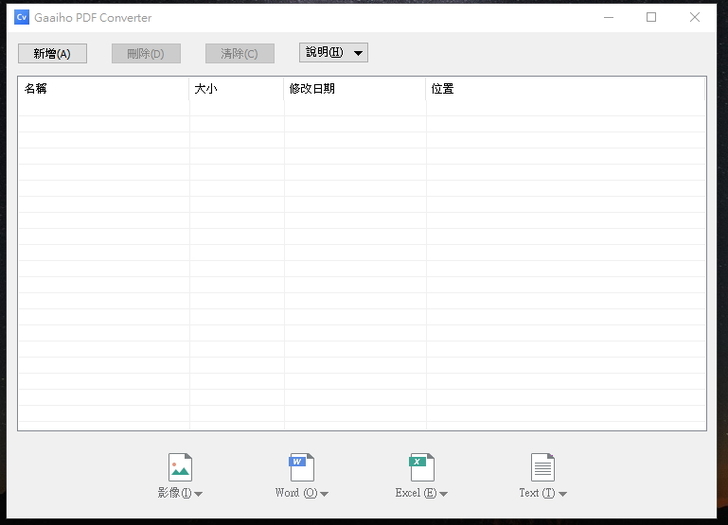728x525 pixels.
Task: Sort by the 修改日期 column header
Action: point(355,89)
